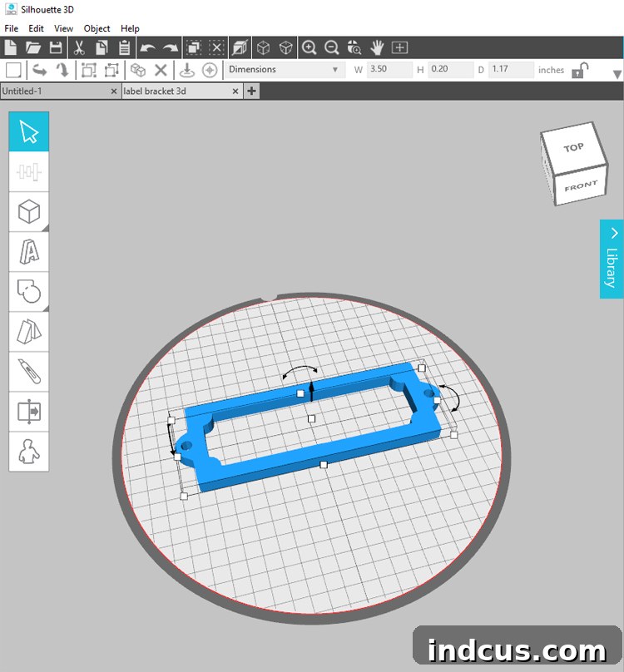Select the folded shapes tool
Viewport: 624px width, 672px height.
click(29, 332)
